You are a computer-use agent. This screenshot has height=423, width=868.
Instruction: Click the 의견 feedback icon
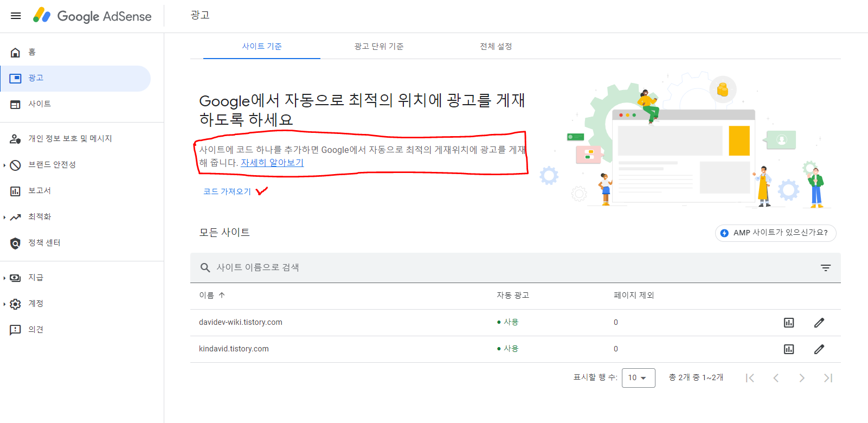pyautogui.click(x=15, y=330)
